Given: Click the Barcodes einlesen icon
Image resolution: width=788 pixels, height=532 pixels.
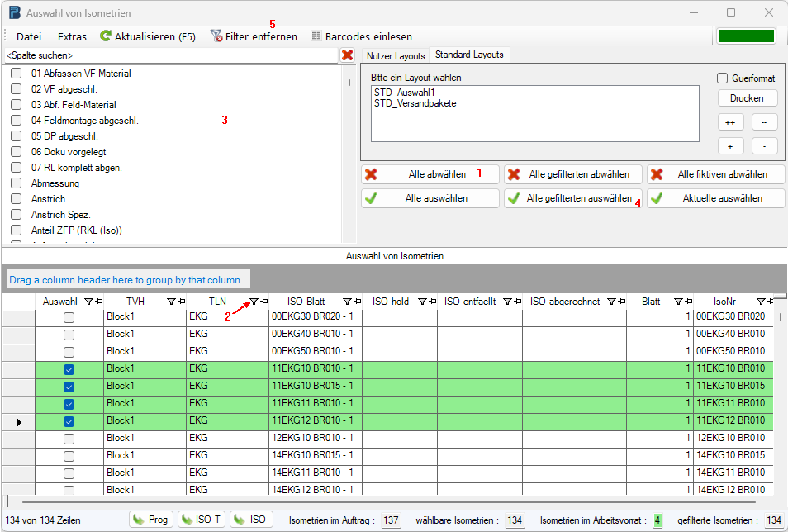Looking at the screenshot, I should 316,36.
